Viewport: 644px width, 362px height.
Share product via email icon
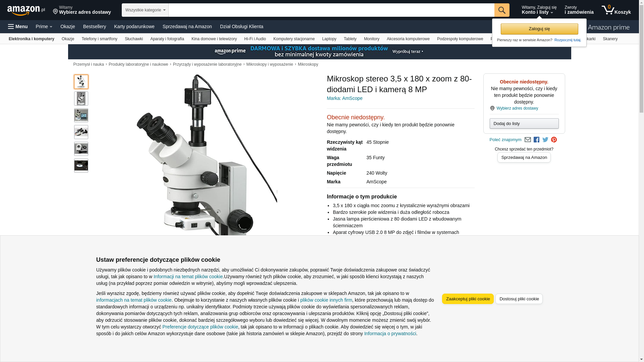coord(528,140)
